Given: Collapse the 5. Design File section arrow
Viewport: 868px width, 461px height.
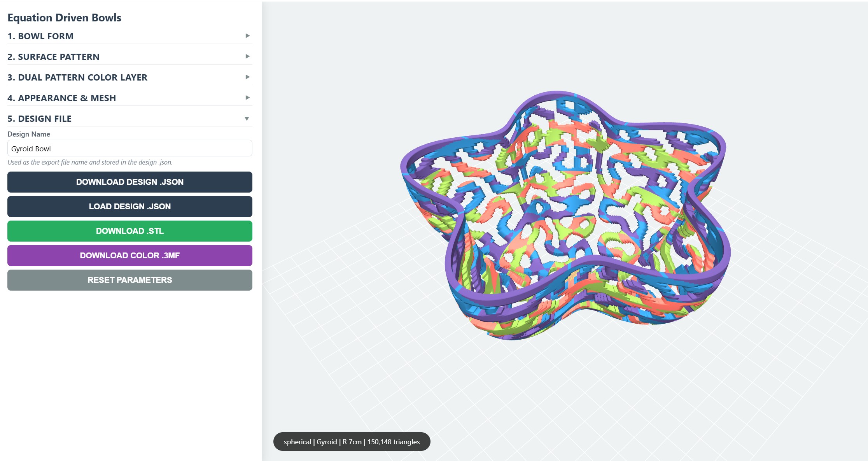Looking at the screenshot, I should coord(247,119).
